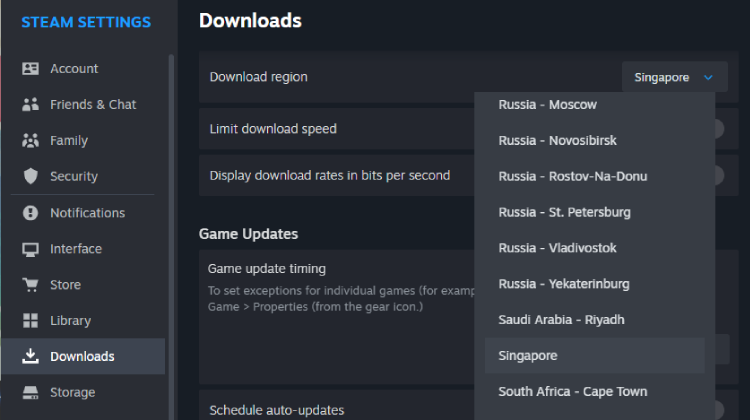Select the Downloads settings label
This screenshot has height=420, width=750.
(82, 356)
